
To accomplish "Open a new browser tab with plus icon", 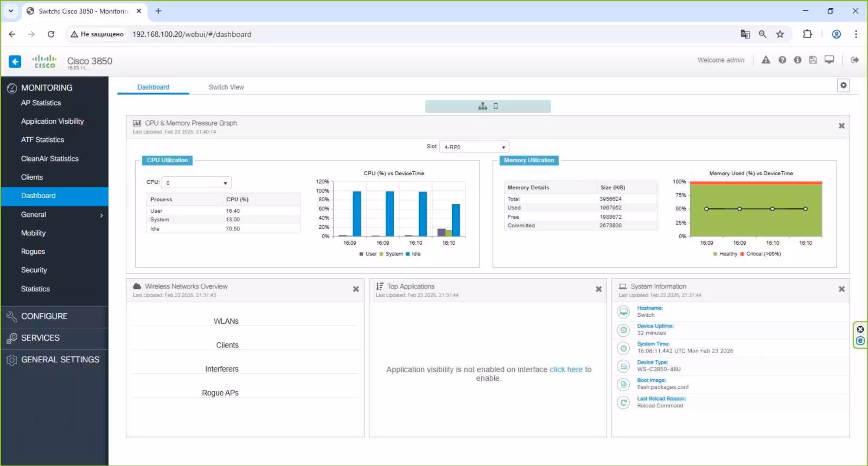I will (158, 11).
